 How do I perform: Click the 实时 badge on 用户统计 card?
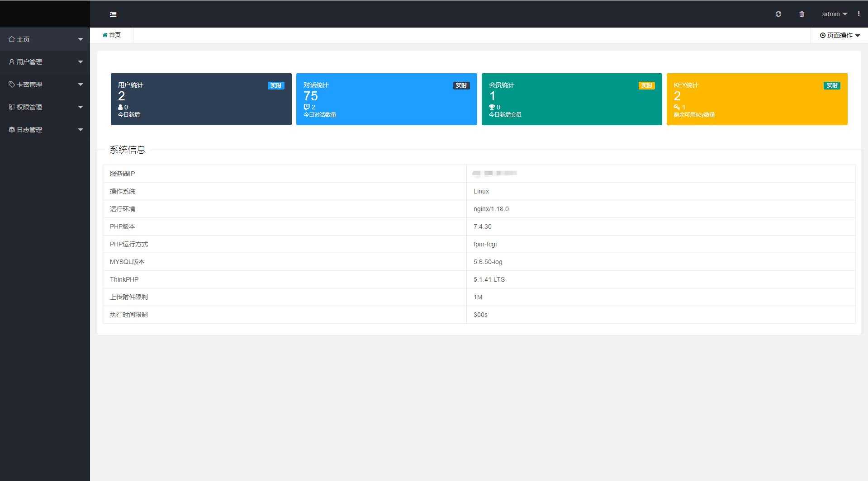click(x=276, y=85)
